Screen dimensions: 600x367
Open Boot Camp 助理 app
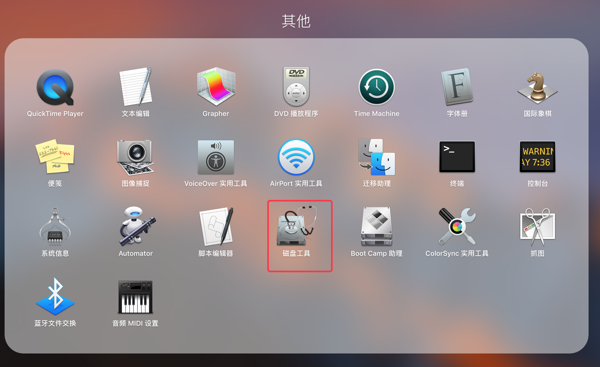click(377, 227)
